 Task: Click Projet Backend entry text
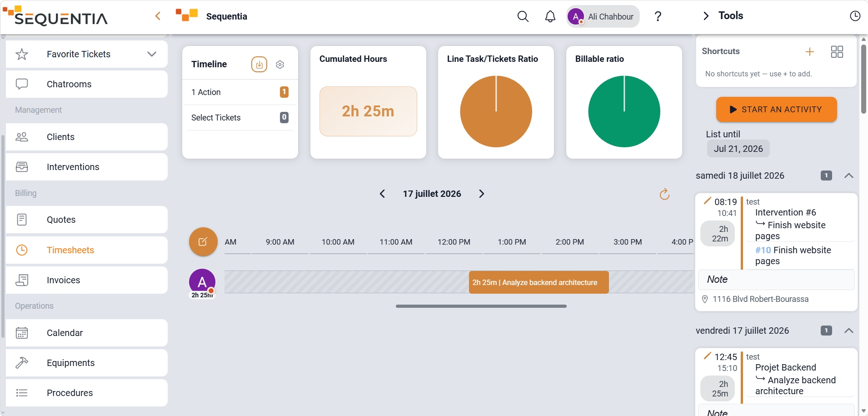(785, 367)
